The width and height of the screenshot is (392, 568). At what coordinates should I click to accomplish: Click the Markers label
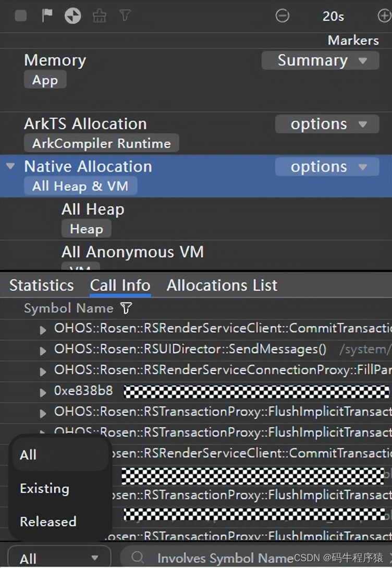point(353,40)
